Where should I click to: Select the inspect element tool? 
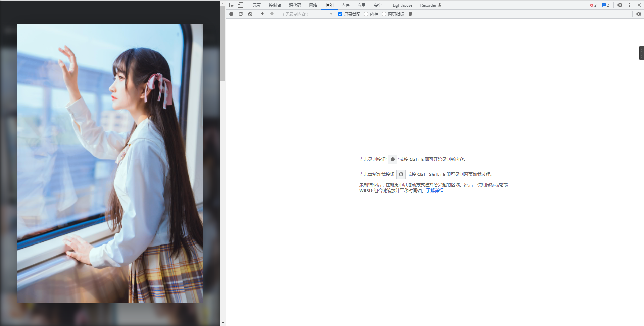pos(231,5)
